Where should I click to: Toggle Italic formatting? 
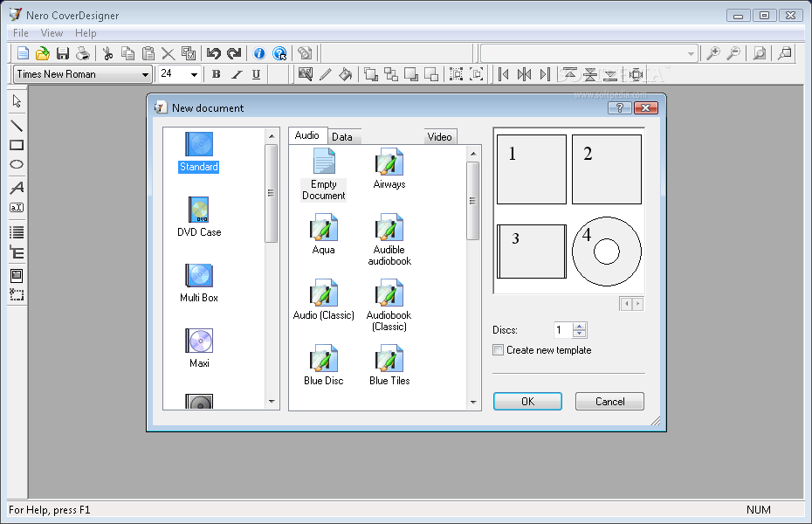(x=236, y=74)
